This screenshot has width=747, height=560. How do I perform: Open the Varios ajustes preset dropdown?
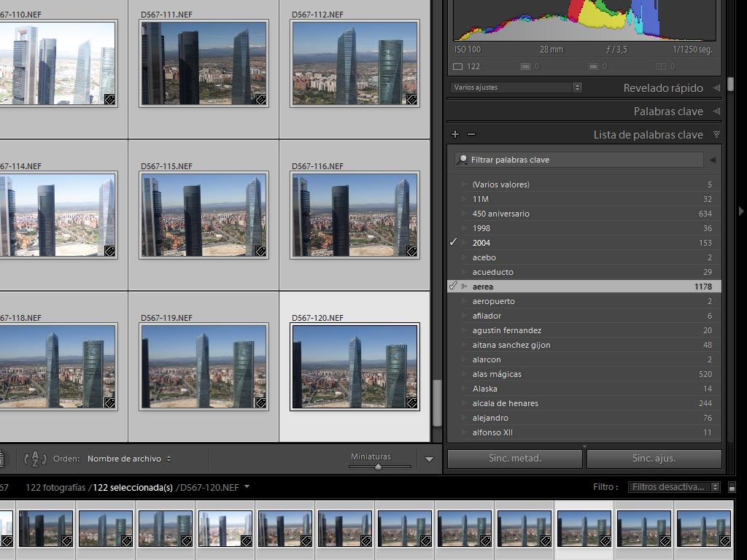pos(516,87)
